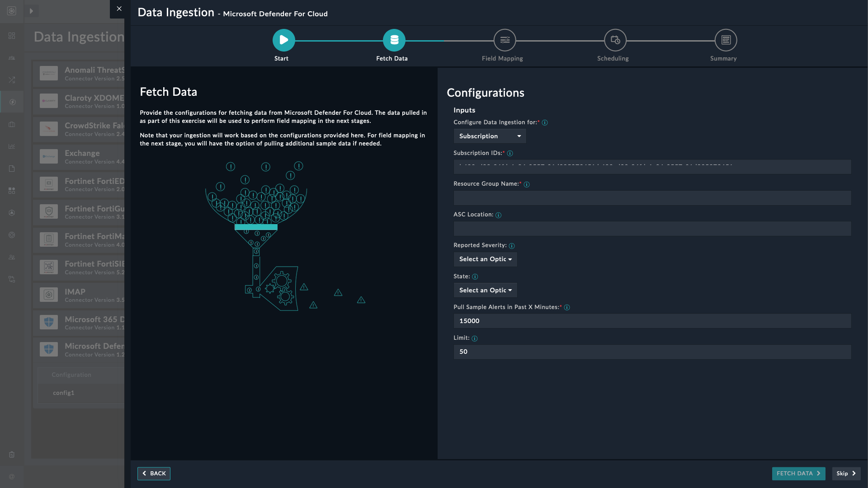The height and width of the screenshot is (488, 868).
Task: Go back with the BACK button
Action: click(x=154, y=474)
